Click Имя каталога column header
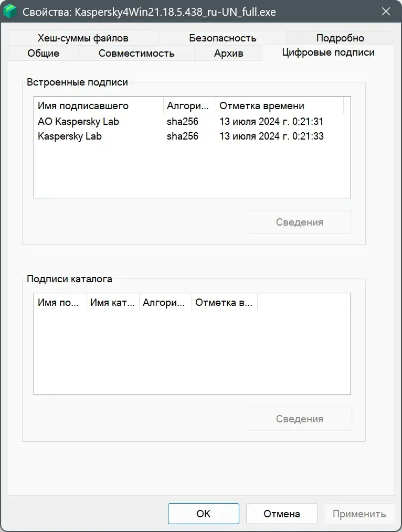The image size is (402, 532). click(x=113, y=303)
